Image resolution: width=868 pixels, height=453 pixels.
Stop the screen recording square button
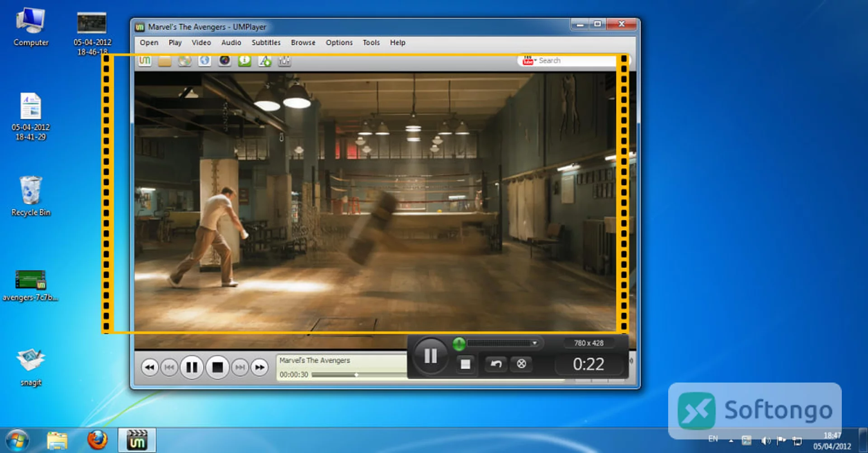(x=465, y=364)
